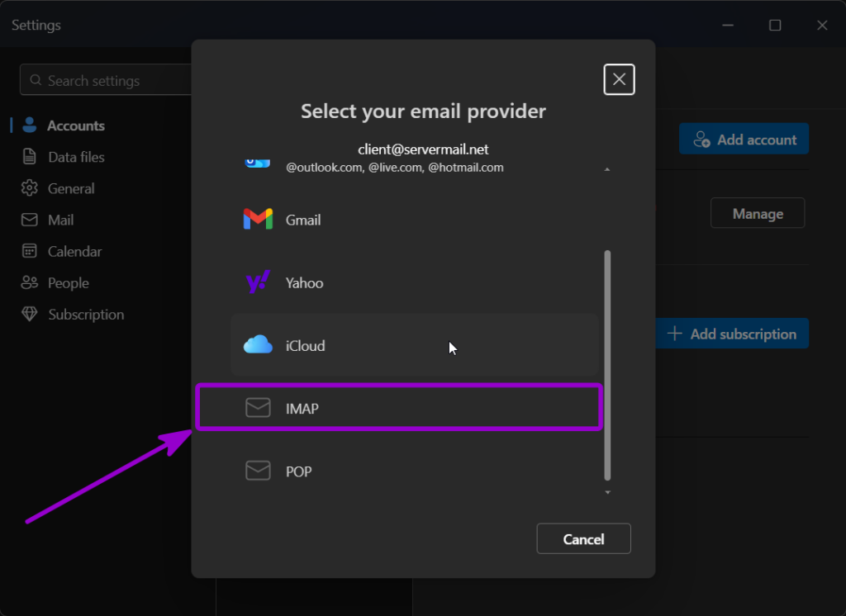The width and height of the screenshot is (846, 616).
Task: Open the Data files settings section
Action: pos(76,157)
